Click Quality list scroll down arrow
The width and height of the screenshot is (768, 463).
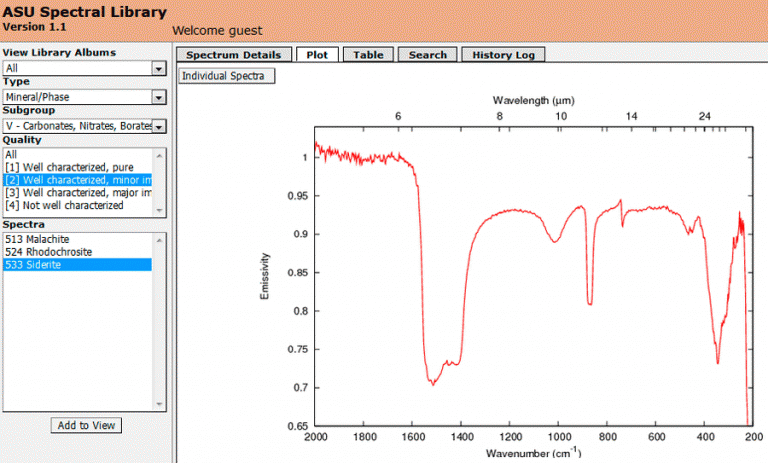(159, 210)
